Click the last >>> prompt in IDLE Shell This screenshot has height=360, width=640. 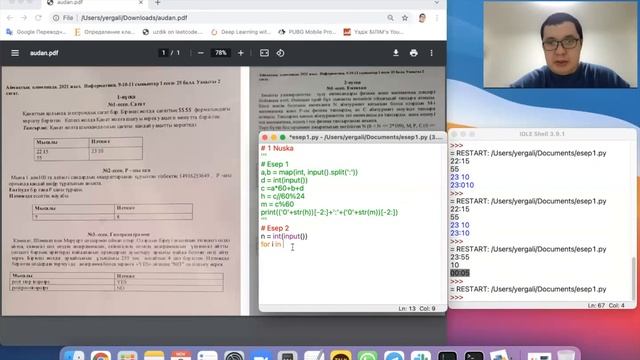456,298
